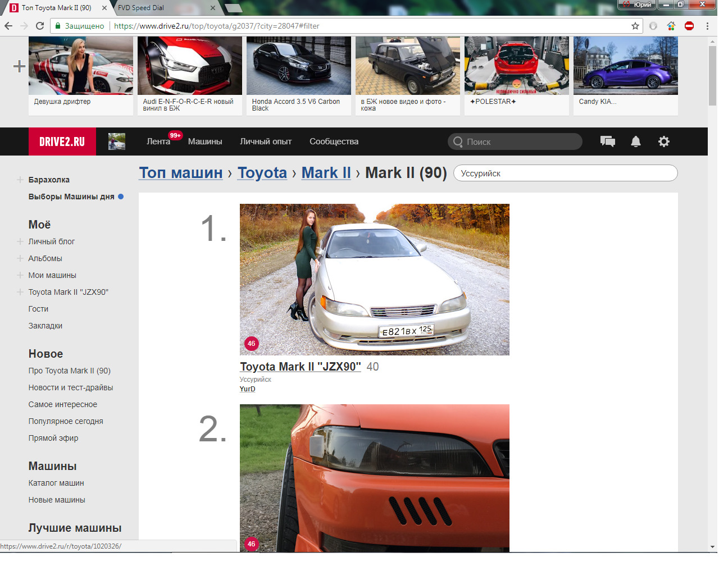The image size is (728, 566).
Task: Open the Лента menu item
Action: coord(158,141)
